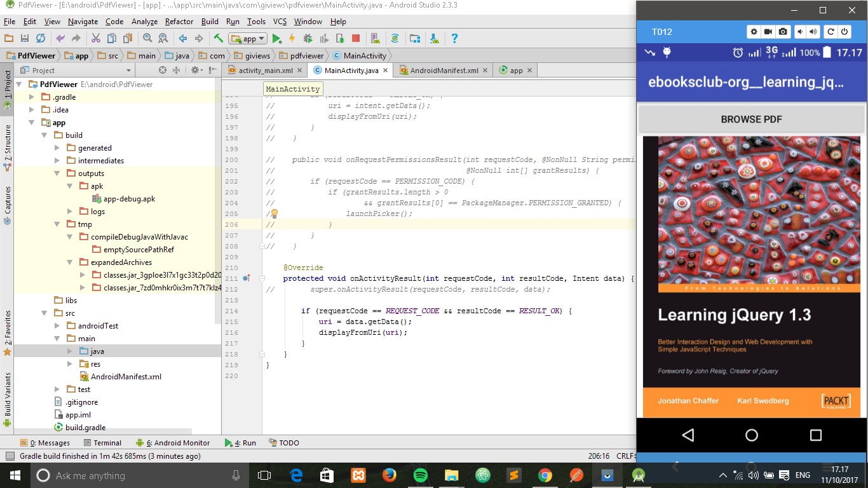Open the VCS menu
Viewport: 868px width, 488px height.
pos(280,22)
